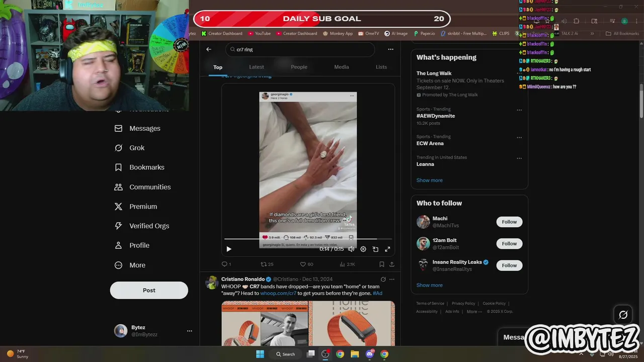Play the ring video

229,249
